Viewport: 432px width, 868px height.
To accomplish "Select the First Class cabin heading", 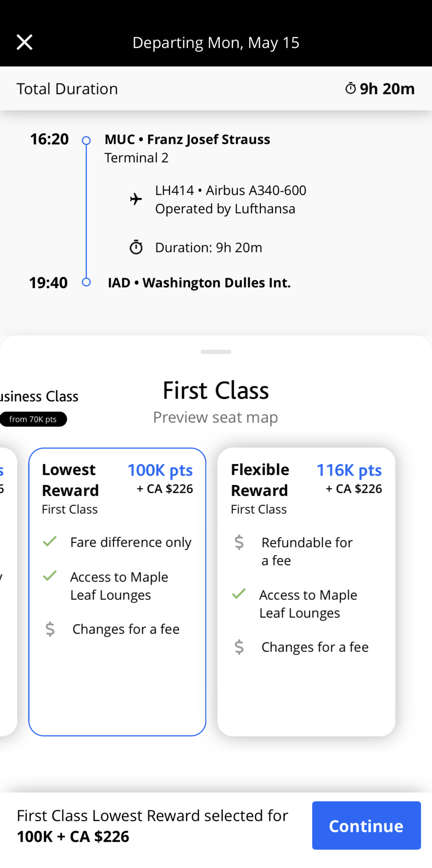I will coord(216,390).
